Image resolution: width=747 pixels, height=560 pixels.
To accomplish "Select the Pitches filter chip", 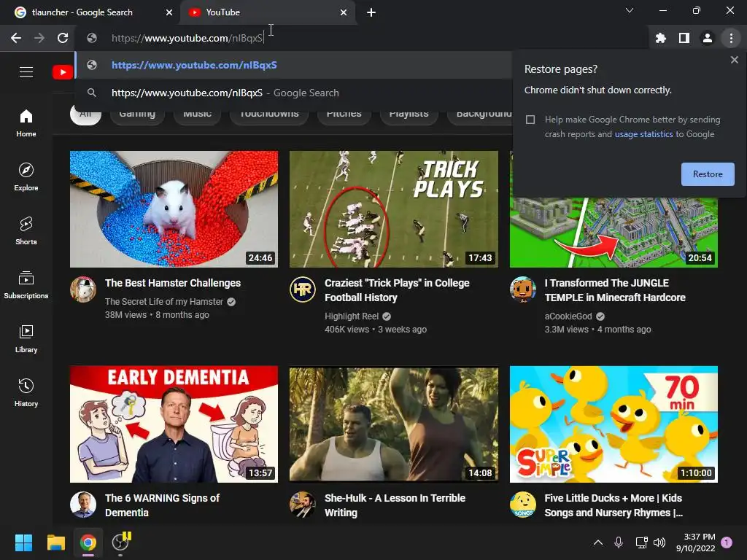I will point(344,114).
